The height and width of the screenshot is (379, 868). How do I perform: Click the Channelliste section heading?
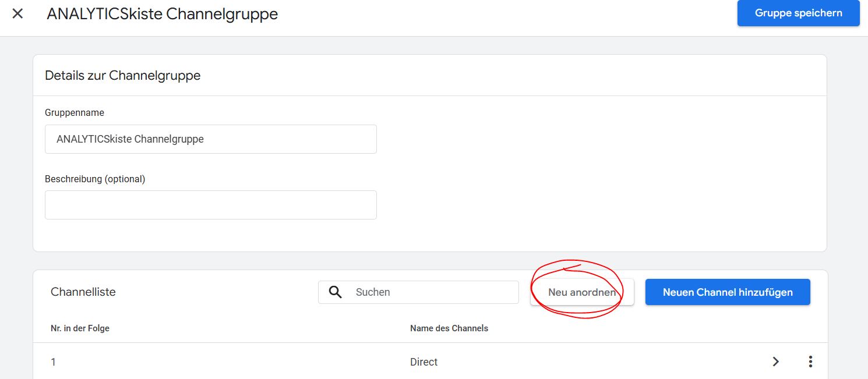coord(83,292)
